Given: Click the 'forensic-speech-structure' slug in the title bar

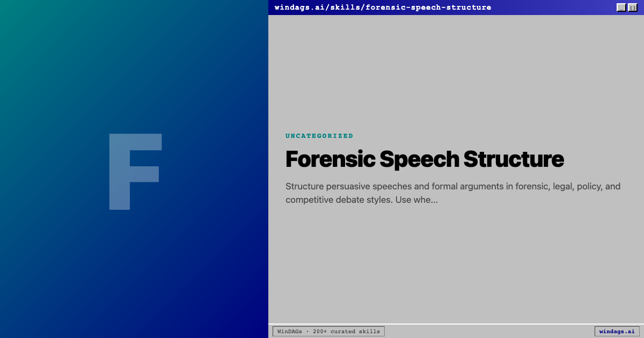Looking at the screenshot, I should pos(428,8).
